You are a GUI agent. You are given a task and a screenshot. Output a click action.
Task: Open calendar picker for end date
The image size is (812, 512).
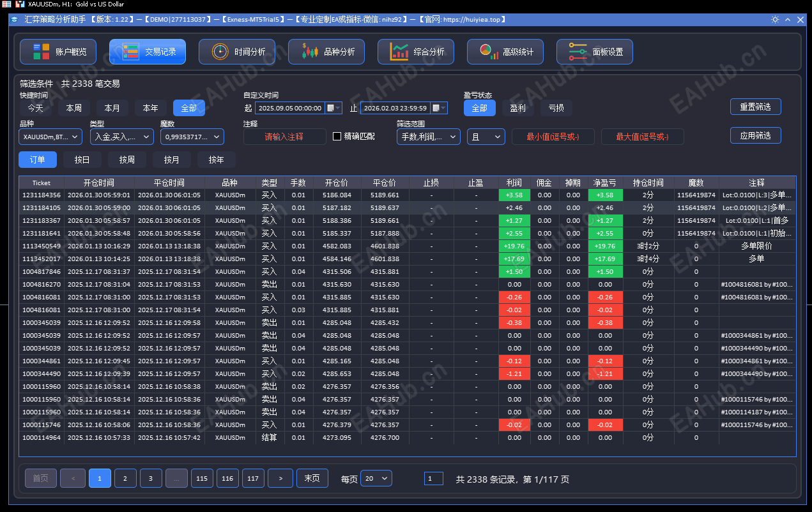(439, 108)
